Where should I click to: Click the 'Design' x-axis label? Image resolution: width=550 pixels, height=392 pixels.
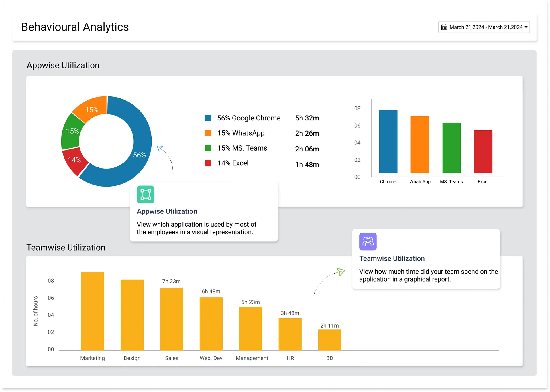point(132,358)
